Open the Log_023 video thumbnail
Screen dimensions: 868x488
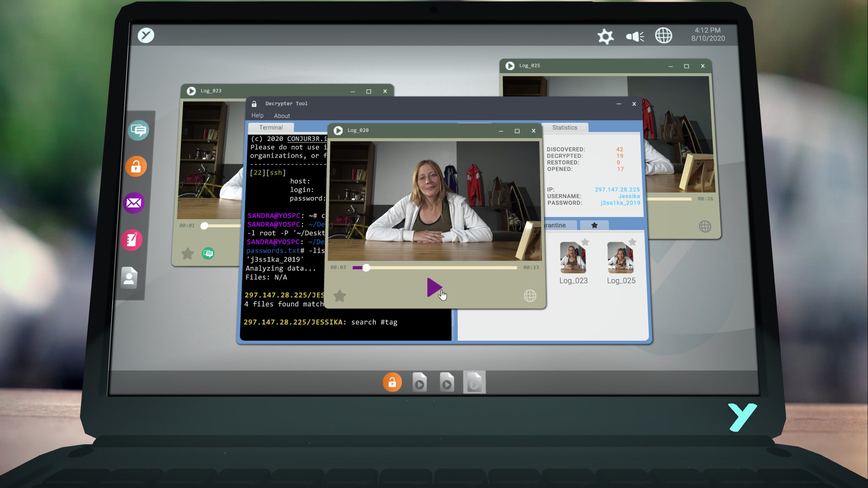[x=573, y=258]
